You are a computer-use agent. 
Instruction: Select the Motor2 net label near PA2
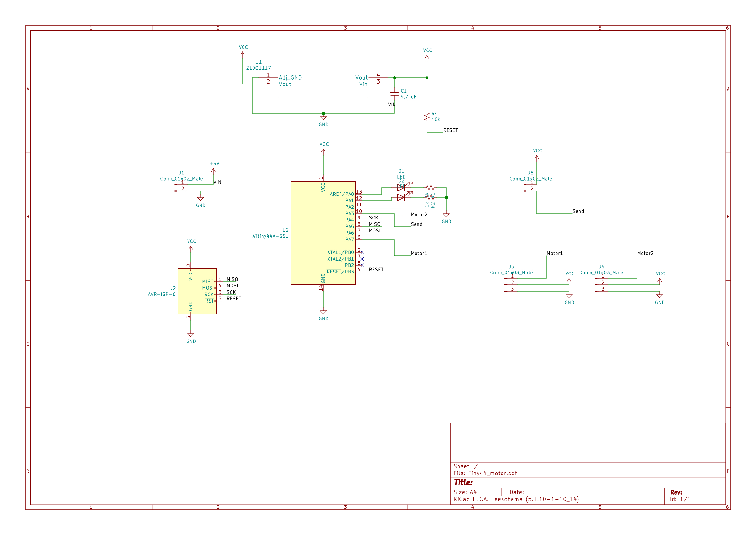[x=419, y=215]
